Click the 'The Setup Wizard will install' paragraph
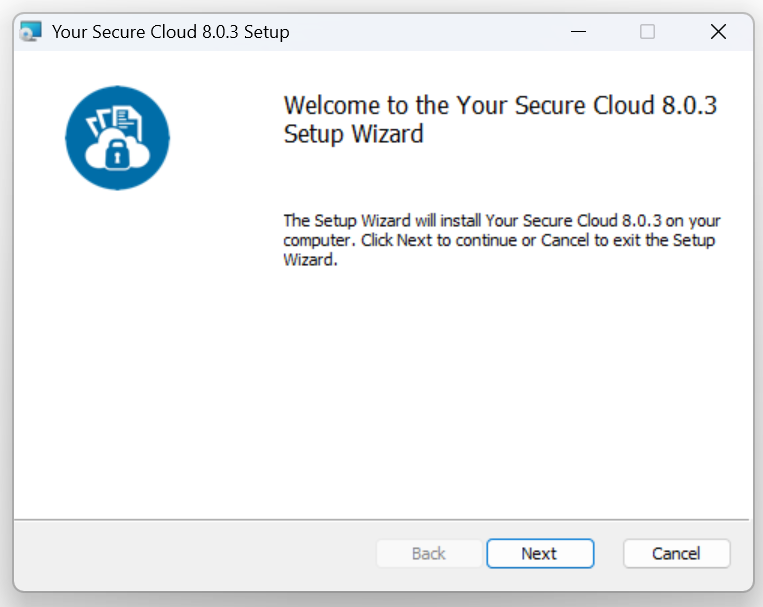Viewport: 763px width, 607px height. [502, 240]
